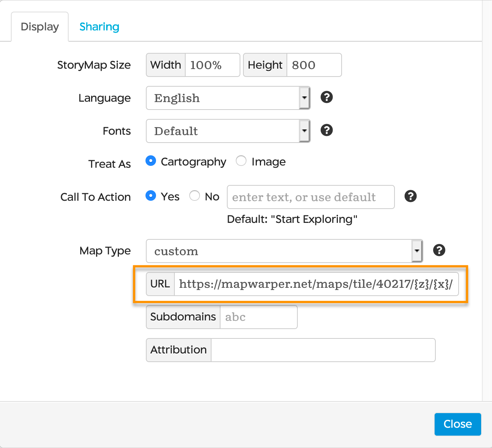This screenshot has width=492, height=448.
Task: Switch Treat As to Image
Action: (x=241, y=161)
